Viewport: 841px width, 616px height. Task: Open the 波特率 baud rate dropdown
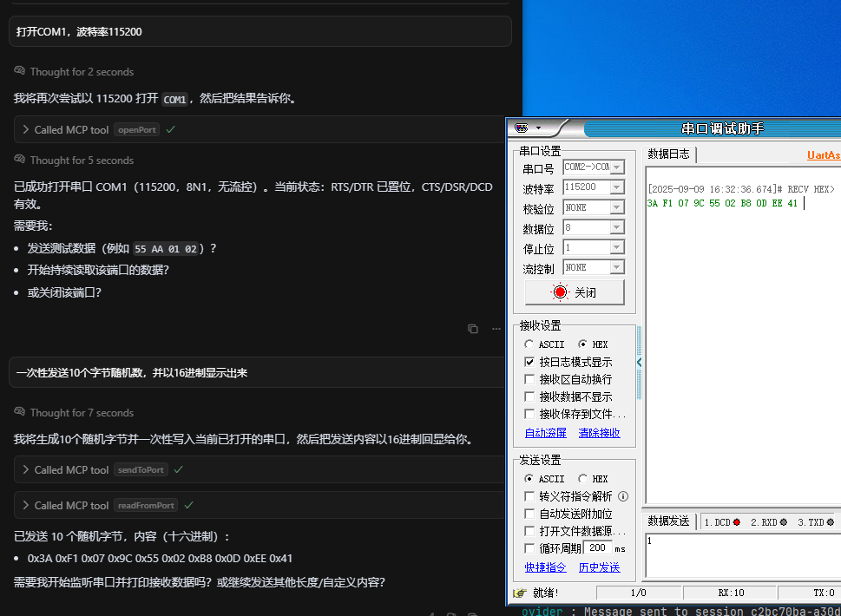click(x=617, y=187)
